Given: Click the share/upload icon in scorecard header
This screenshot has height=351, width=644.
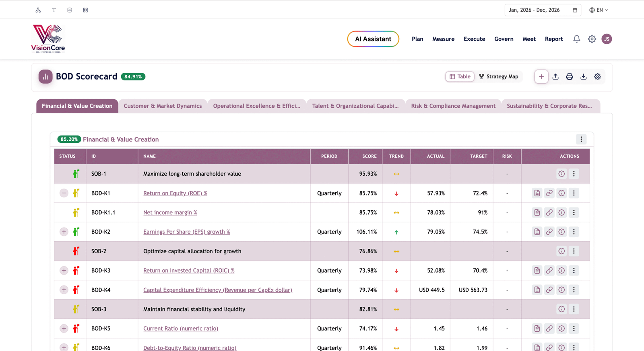Looking at the screenshot, I should point(555,76).
